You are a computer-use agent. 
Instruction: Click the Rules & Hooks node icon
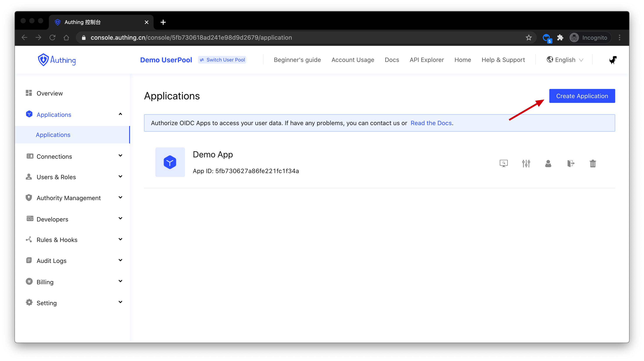(x=29, y=239)
